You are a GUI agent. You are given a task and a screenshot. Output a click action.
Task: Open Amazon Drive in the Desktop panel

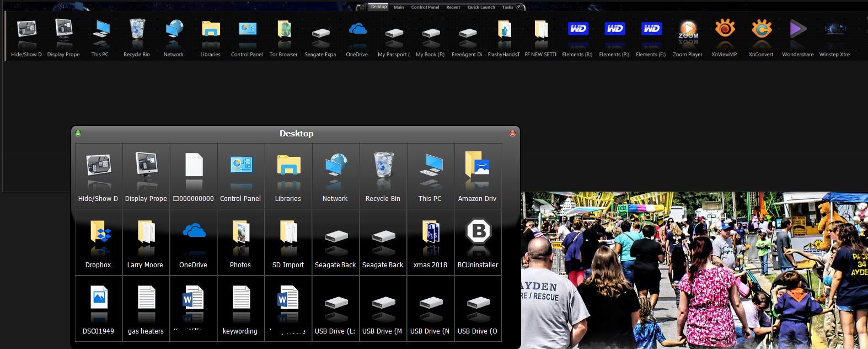click(x=478, y=166)
